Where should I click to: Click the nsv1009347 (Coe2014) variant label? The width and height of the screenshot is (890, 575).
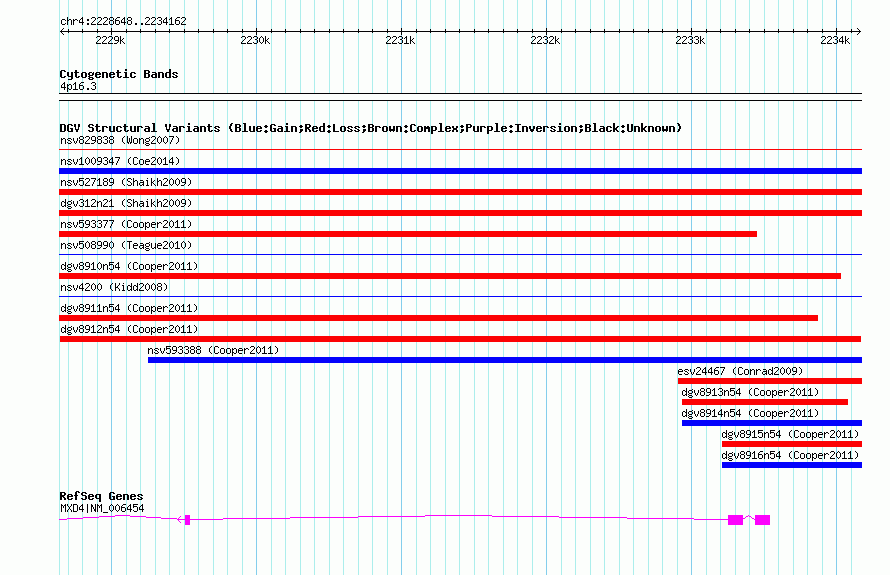(x=120, y=161)
